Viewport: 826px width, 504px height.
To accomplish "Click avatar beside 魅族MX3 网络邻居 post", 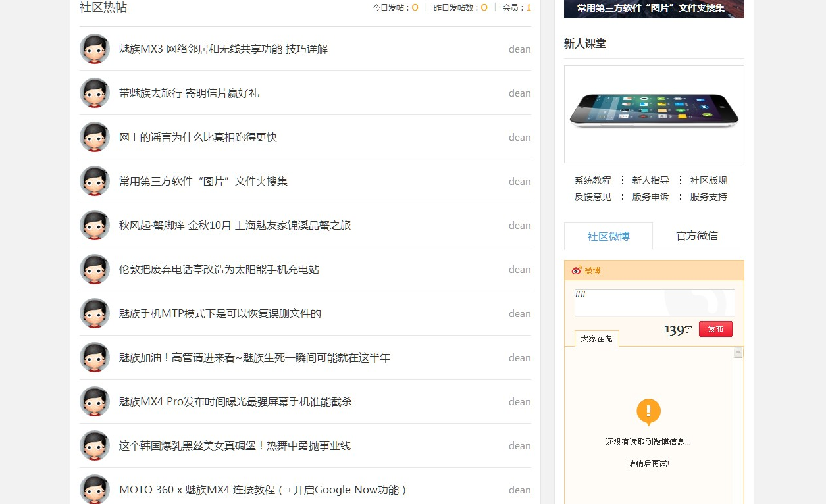I will (x=95, y=49).
